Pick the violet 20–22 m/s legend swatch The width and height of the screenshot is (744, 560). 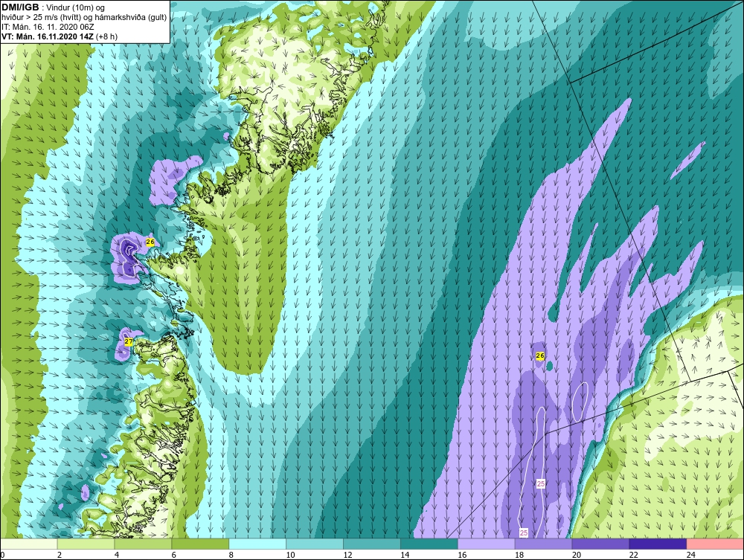600,544
